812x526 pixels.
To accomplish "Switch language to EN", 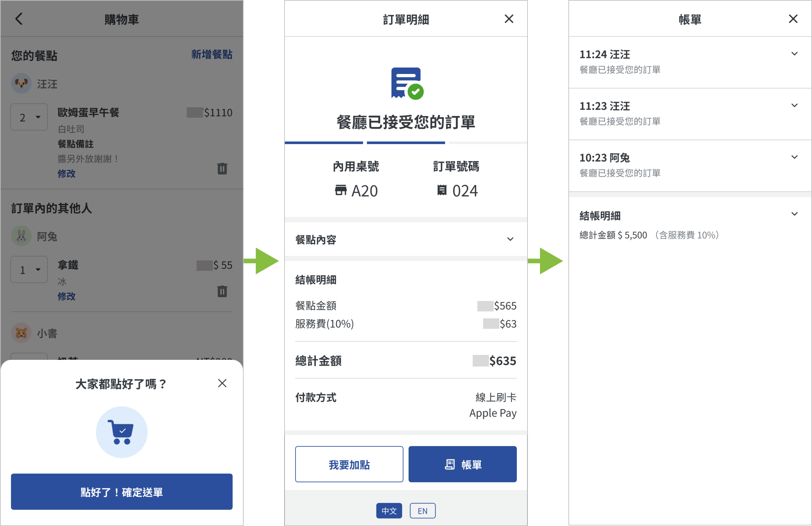I will pos(422,511).
